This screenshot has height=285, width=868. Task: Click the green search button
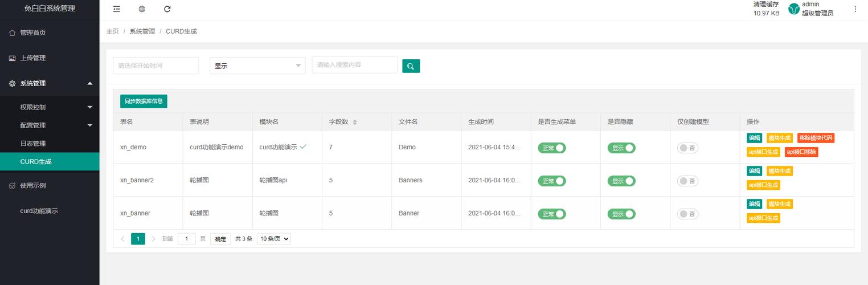click(x=411, y=66)
